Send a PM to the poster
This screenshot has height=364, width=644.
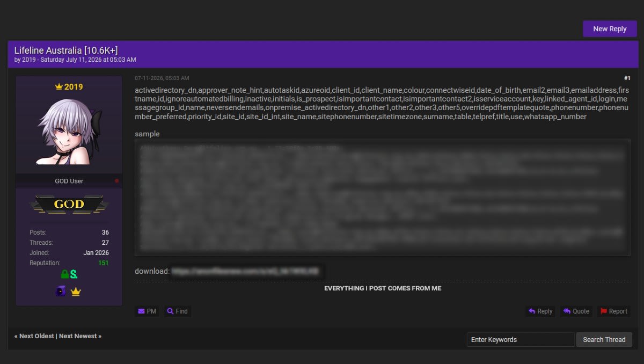(147, 311)
